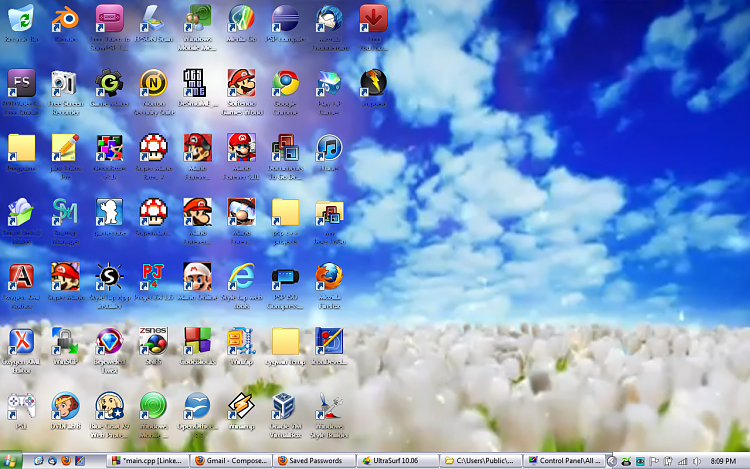Open the PSX gamepad shortcut
The width and height of the screenshot is (750, 469).
(x=22, y=406)
